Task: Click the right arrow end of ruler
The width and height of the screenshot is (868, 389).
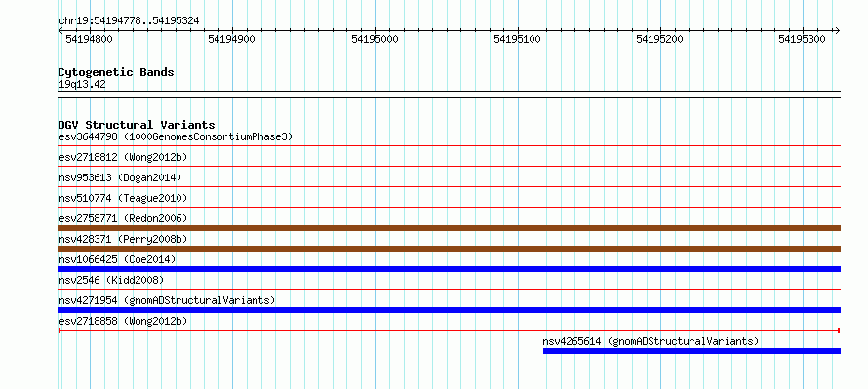Action: [x=837, y=30]
